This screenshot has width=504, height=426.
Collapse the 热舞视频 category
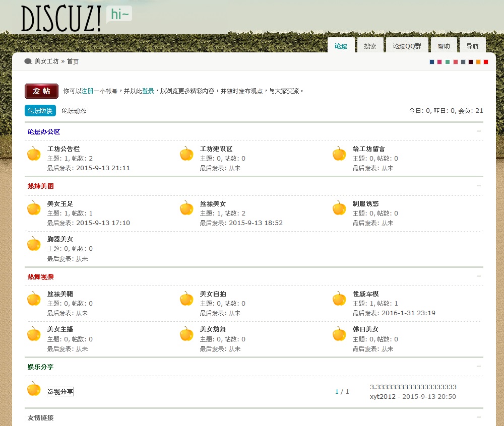[x=478, y=276]
